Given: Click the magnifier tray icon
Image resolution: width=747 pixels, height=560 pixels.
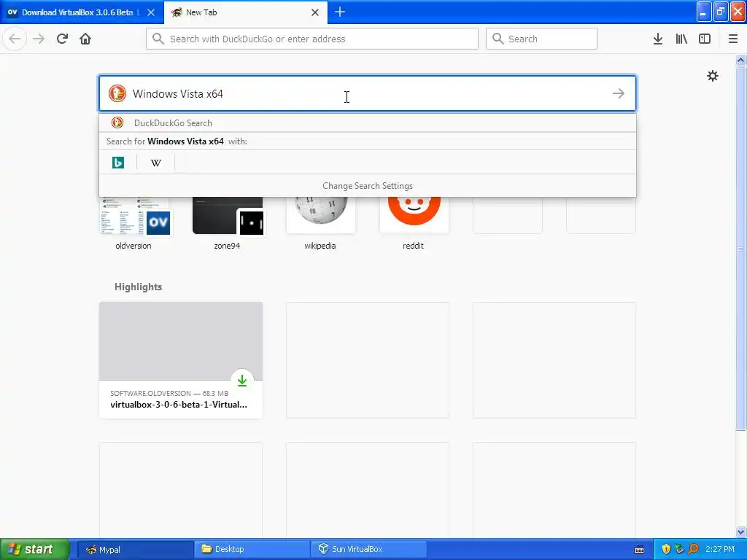Looking at the screenshot, I should point(693,549).
